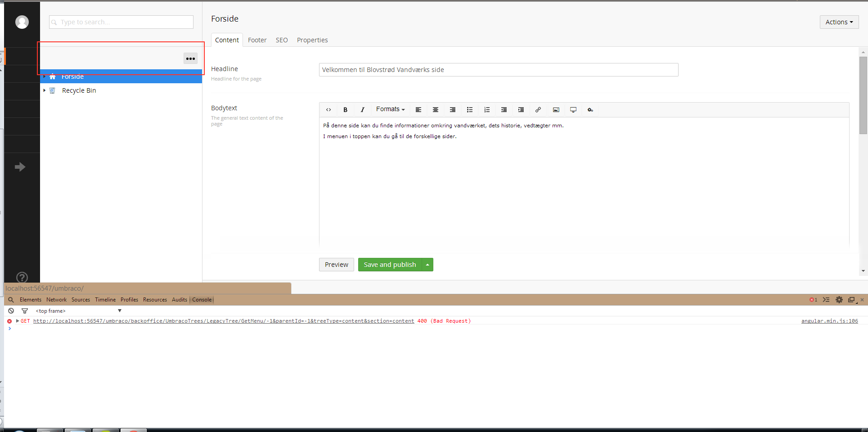
Task: Open the DevTools Sources tab
Action: tap(81, 300)
